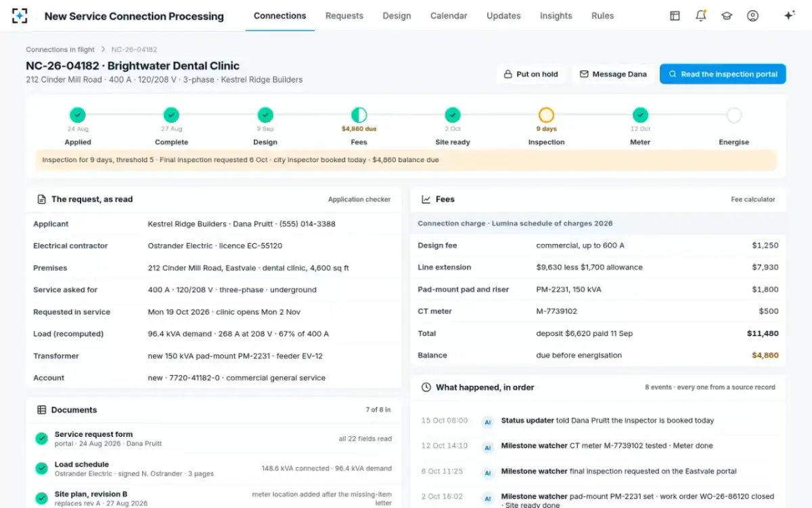Click the NC-26-04182 breadcrumb
The width and height of the screenshot is (812, 508).
click(134, 49)
